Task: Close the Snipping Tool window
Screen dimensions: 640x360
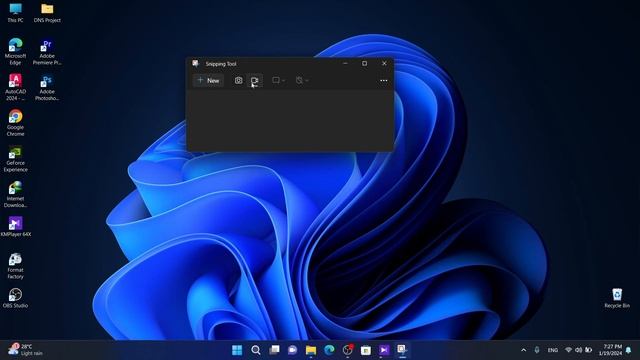Action: [384, 64]
